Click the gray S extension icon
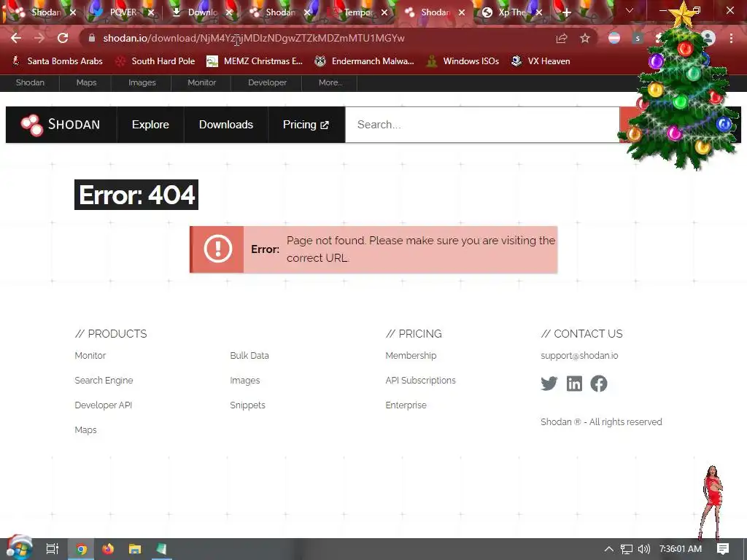The width and height of the screenshot is (747, 560). coord(638,38)
